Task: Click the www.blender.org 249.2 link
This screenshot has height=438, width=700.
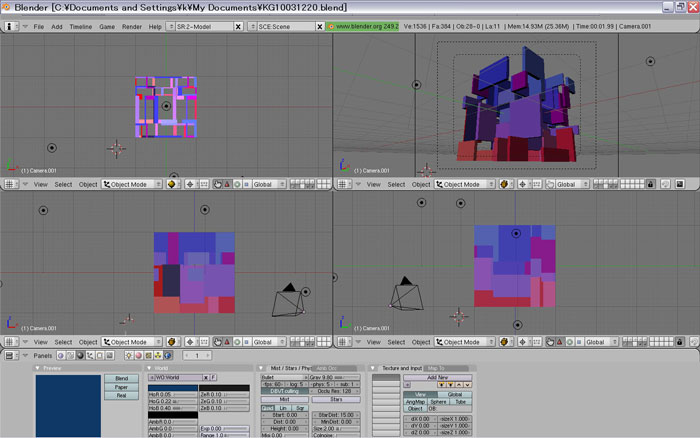Action: 362,26
